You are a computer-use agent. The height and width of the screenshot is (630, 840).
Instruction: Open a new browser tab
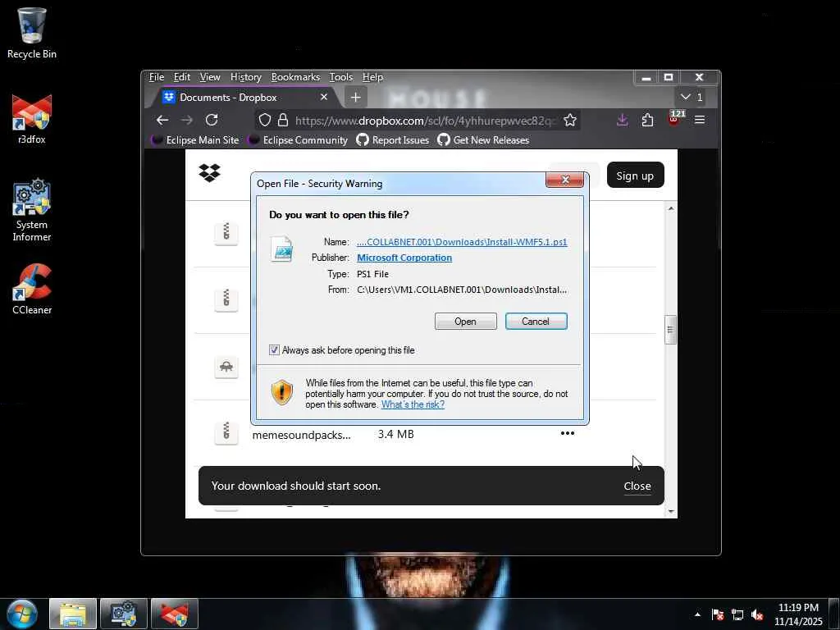pos(356,98)
